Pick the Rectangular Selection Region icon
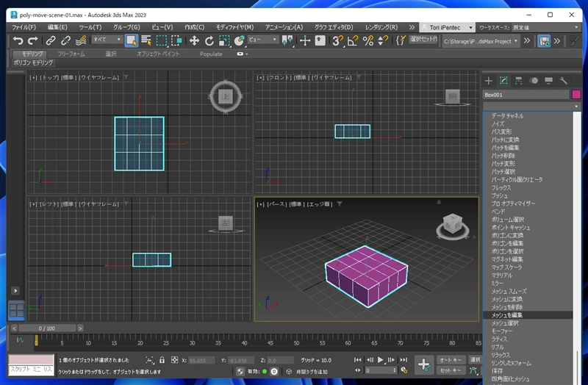 (x=162, y=40)
